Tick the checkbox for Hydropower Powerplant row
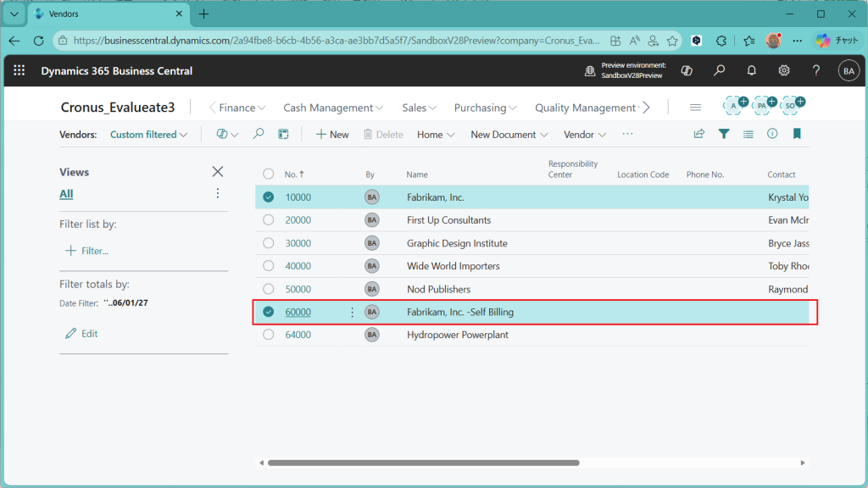This screenshot has height=488, width=868. pos(269,335)
